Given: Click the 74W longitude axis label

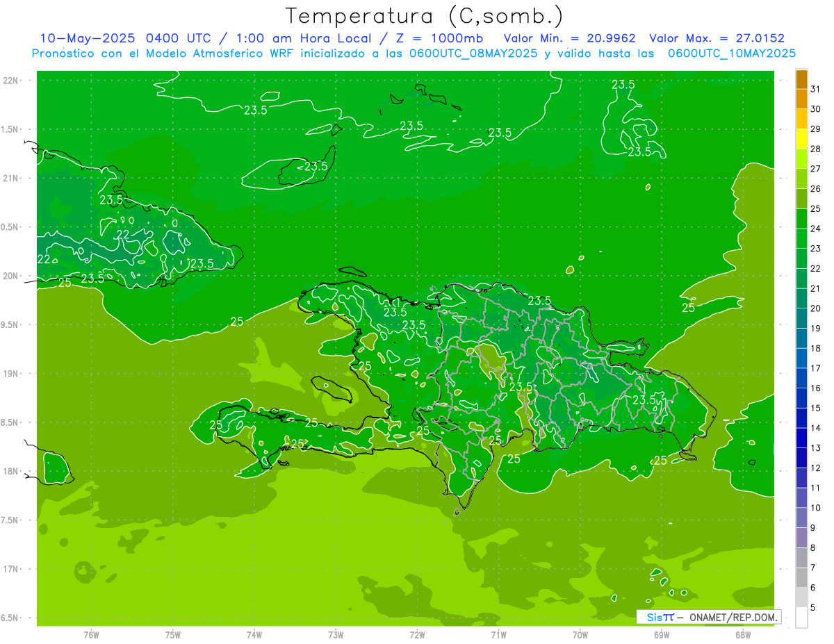Looking at the screenshot, I should 254,634.
